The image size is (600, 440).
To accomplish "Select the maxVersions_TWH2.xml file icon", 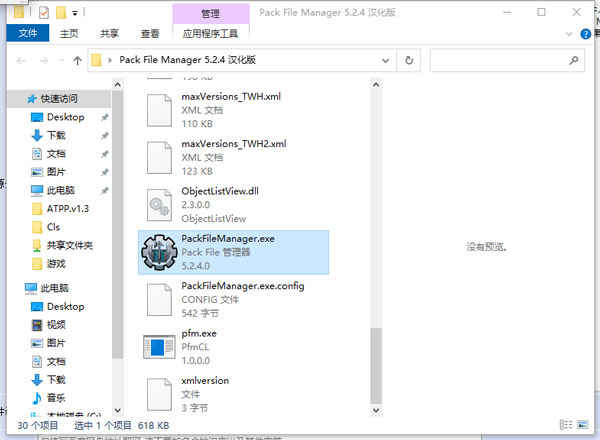I will click(x=160, y=158).
